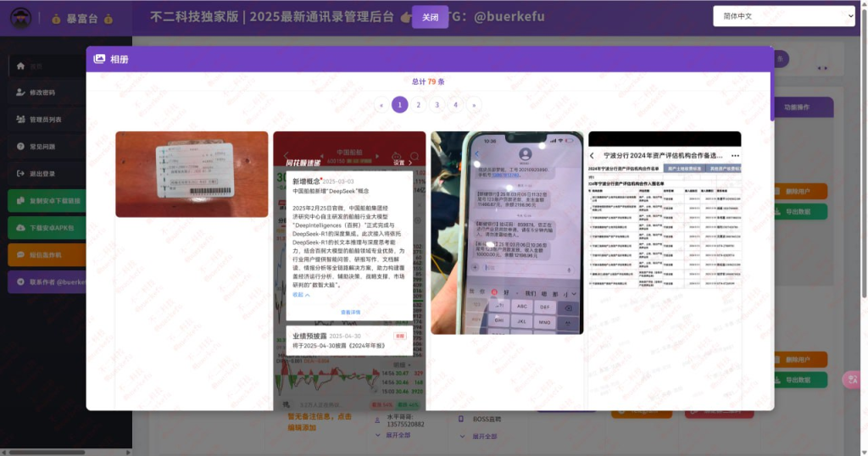
Task: Click the 相册 album icon in the dialog header
Action: point(99,58)
